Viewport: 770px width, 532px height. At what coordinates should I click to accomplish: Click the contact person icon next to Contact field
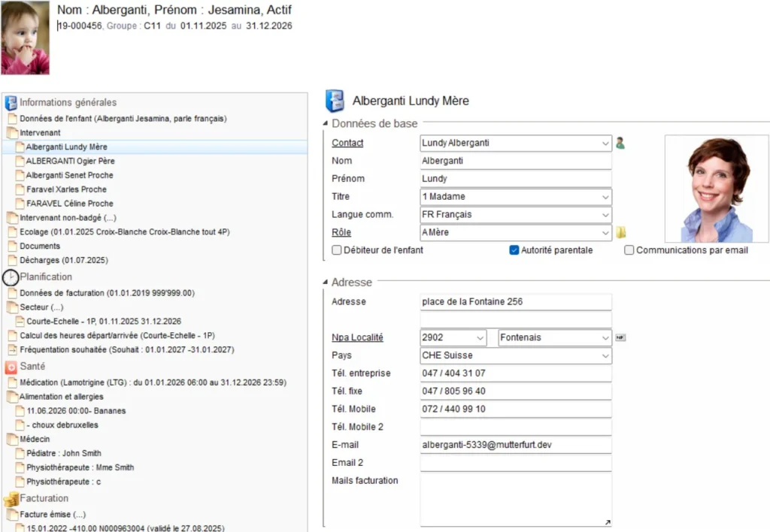click(620, 144)
